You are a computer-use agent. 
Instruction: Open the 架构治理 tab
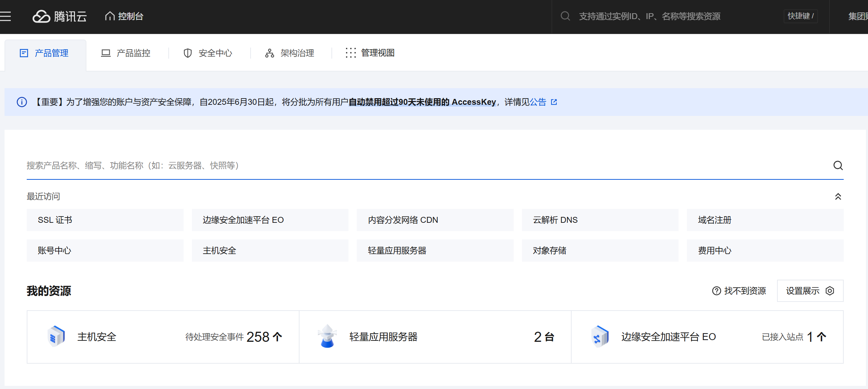[x=289, y=53]
